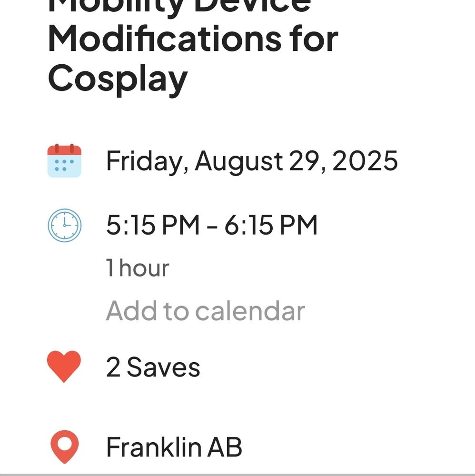Add this event to calendar
The width and height of the screenshot is (475, 476).
pos(205,311)
